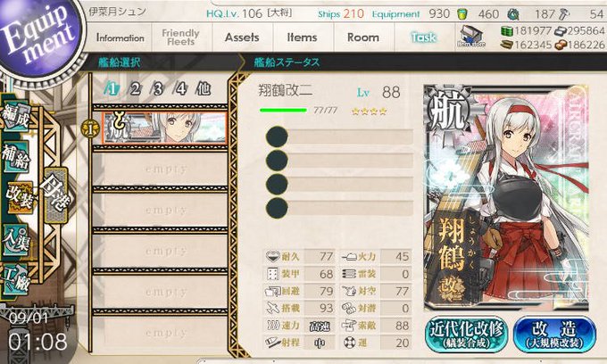This screenshot has width=607, height=364.
Task: Click the round Equipment emblem
Action: (x=38, y=37)
